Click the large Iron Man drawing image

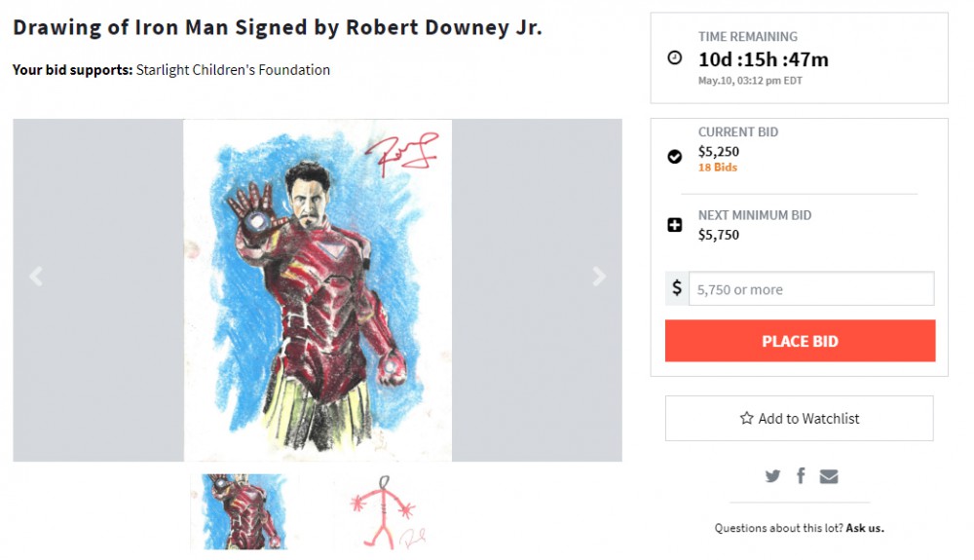pos(318,290)
